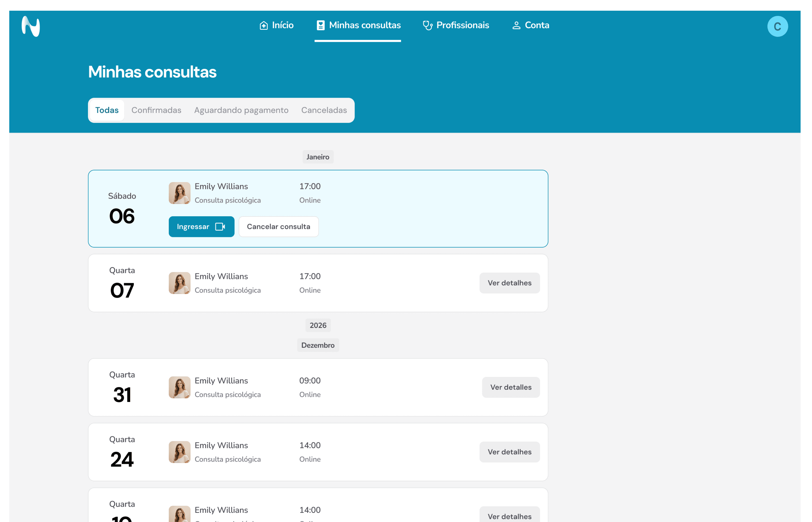The width and height of the screenshot is (812, 522).
Task: Click Emily Willians' profile photo on Sábado 06
Action: (179, 193)
